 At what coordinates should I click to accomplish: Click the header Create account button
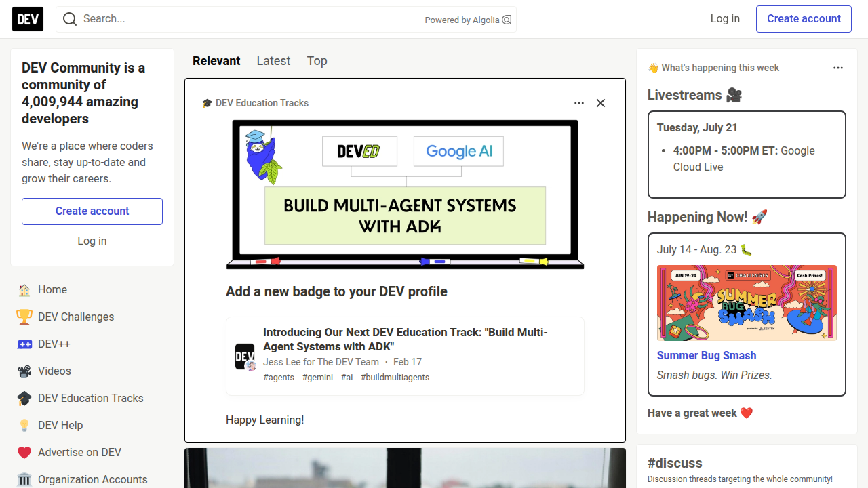(804, 19)
